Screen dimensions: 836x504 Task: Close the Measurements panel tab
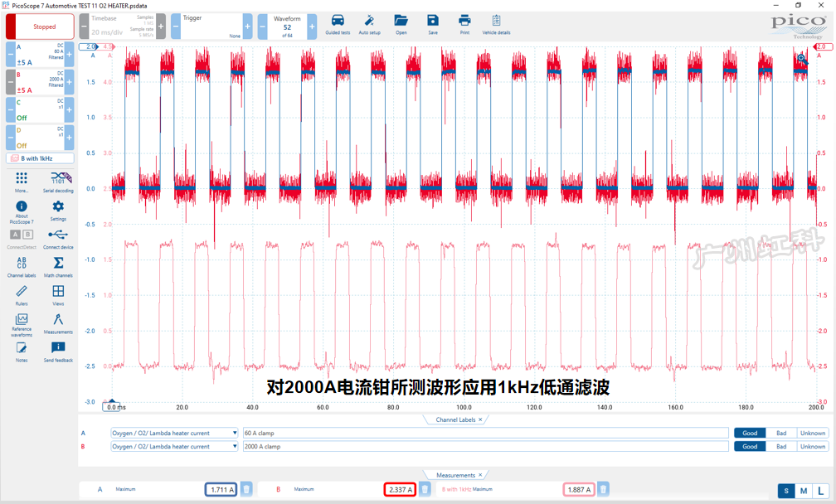point(480,475)
